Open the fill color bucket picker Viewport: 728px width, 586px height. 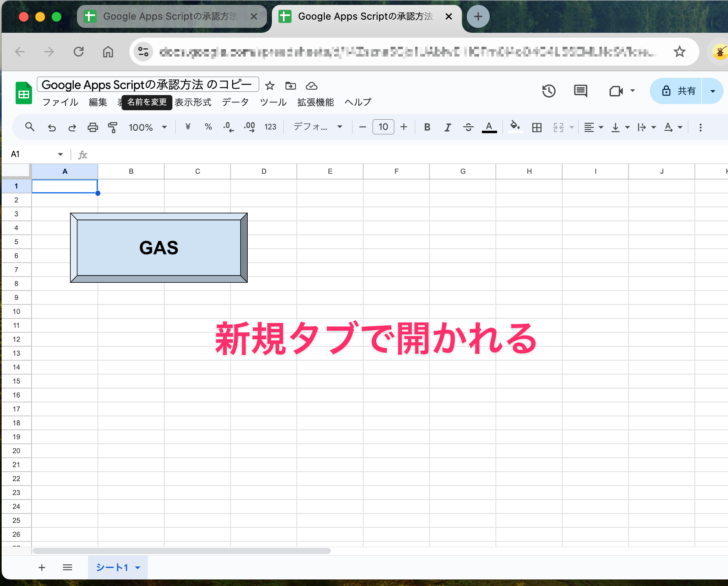515,127
